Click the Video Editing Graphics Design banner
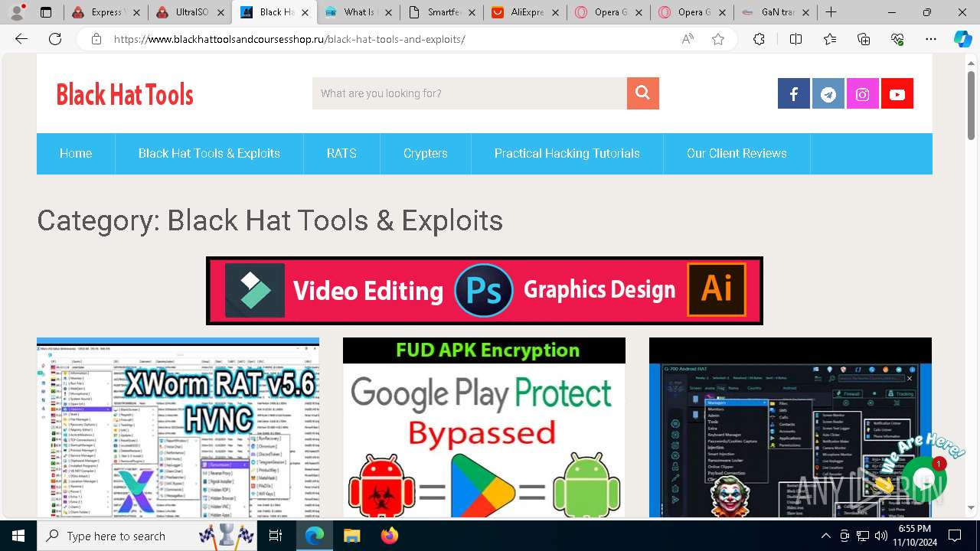Screen dimensions: 980x551 485,291
